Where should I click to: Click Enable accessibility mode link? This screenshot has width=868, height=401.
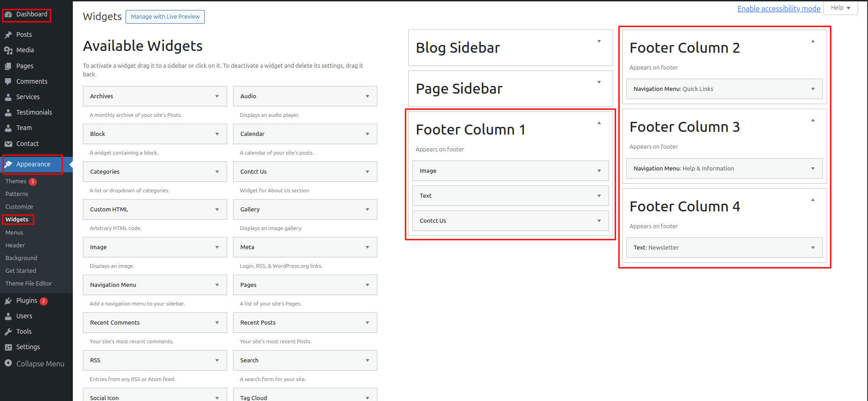pos(779,9)
